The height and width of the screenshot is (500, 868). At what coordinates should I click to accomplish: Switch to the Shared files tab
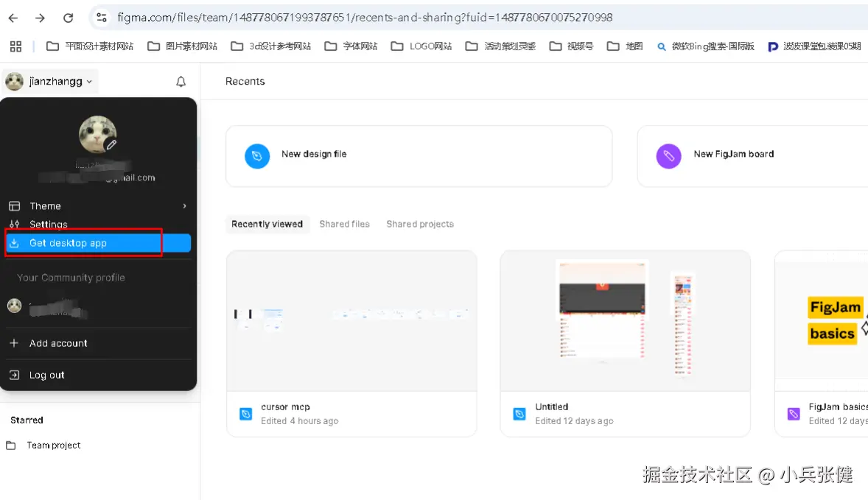(344, 224)
